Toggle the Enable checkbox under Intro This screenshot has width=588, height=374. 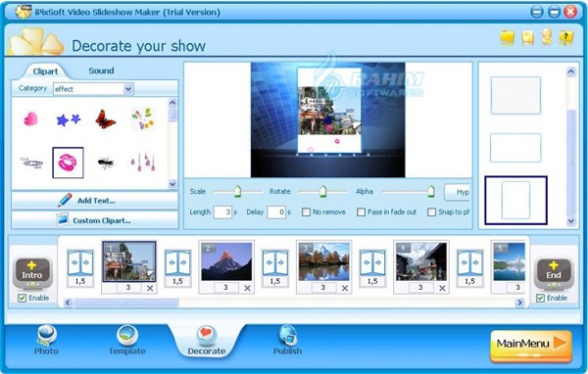click(x=23, y=298)
